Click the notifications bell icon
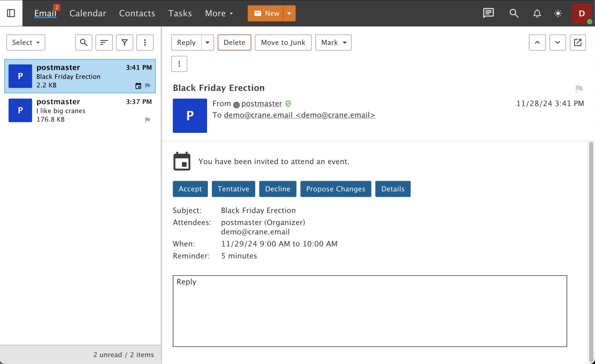 (537, 13)
